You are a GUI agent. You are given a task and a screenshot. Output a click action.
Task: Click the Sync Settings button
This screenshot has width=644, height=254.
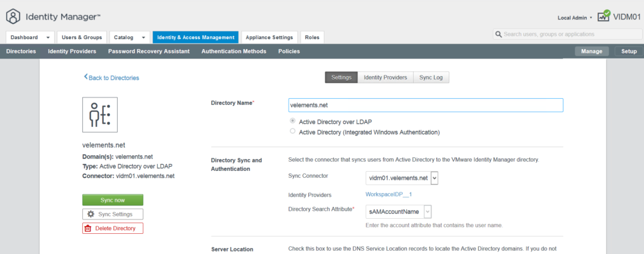click(x=113, y=214)
